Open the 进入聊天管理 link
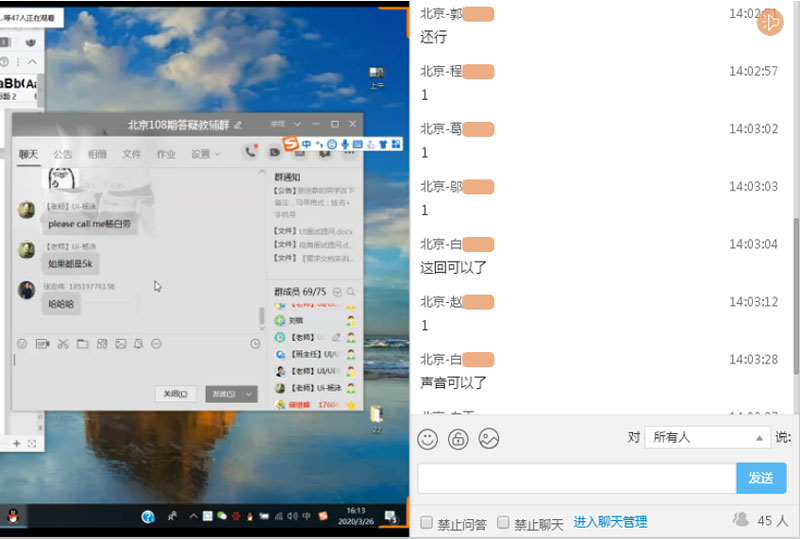The image size is (800, 539). point(610,522)
